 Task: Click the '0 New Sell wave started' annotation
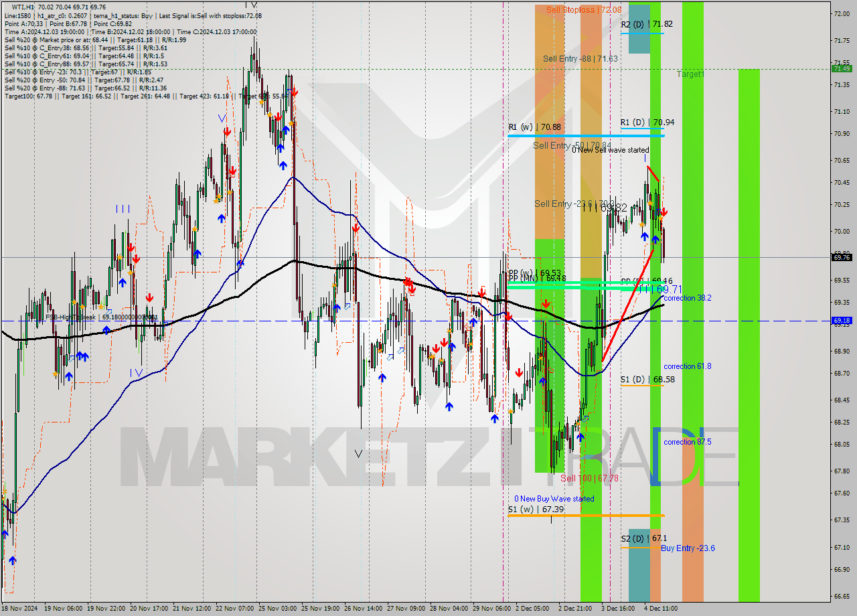(x=610, y=150)
